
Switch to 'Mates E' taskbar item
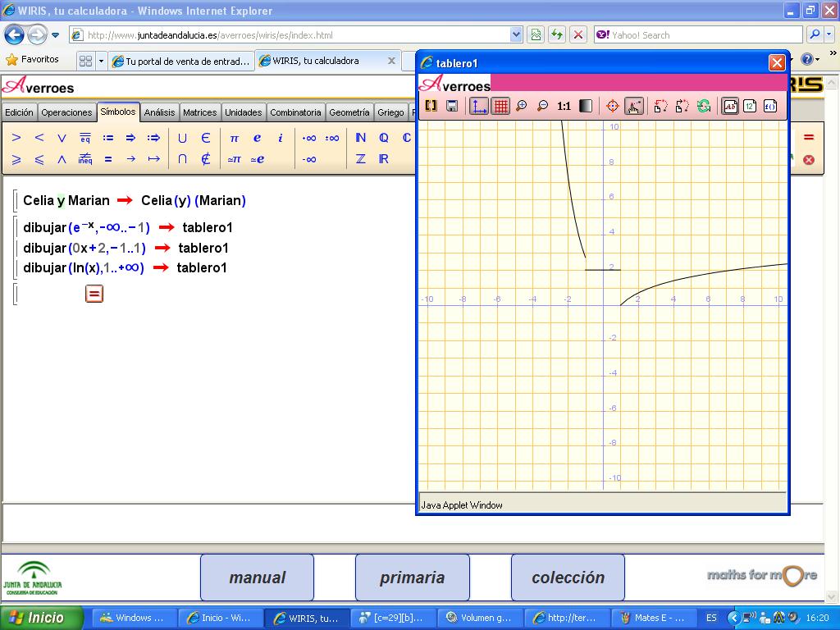[x=653, y=618]
